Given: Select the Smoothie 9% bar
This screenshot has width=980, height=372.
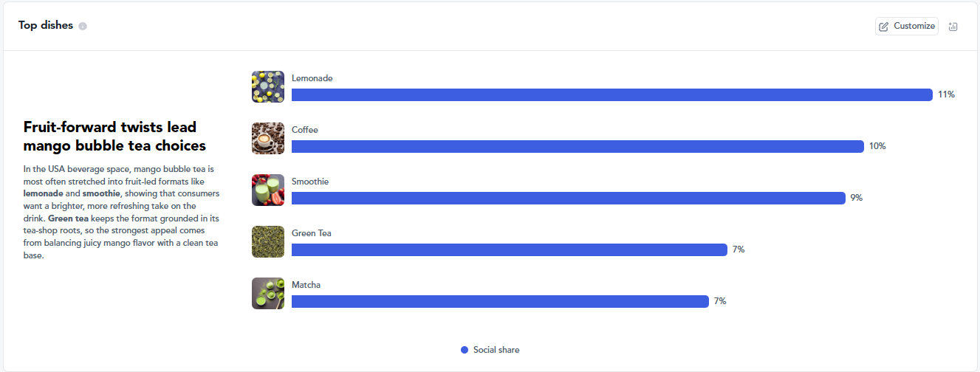Looking at the screenshot, I should pyautogui.click(x=569, y=198).
